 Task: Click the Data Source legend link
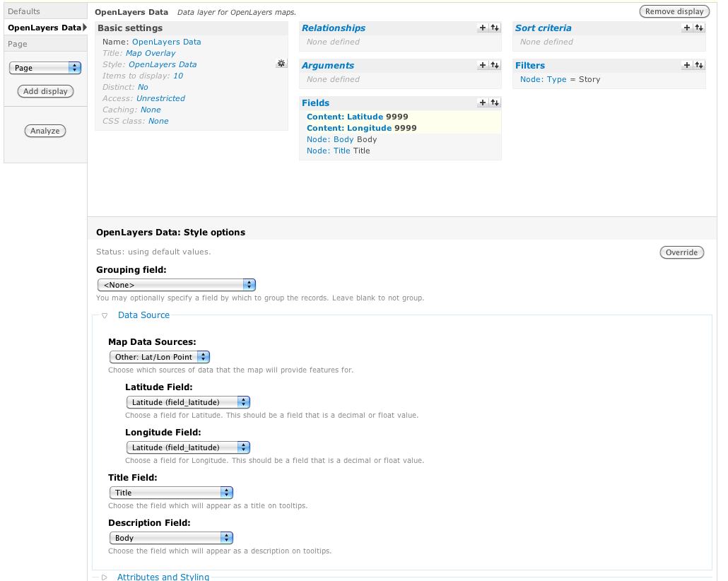[x=144, y=315]
